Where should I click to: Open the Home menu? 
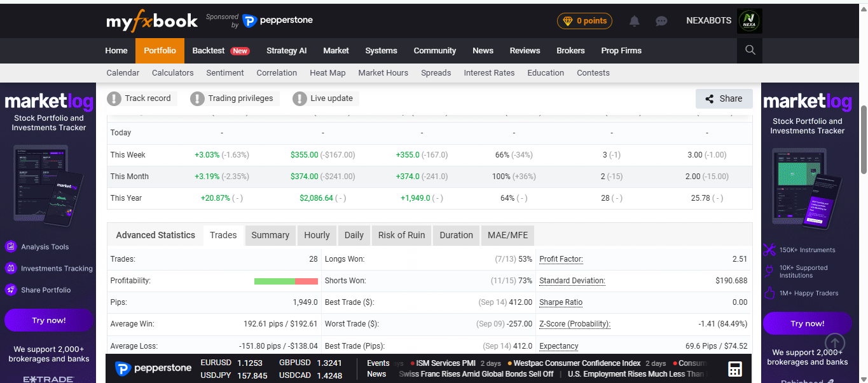pyautogui.click(x=116, y=51)
